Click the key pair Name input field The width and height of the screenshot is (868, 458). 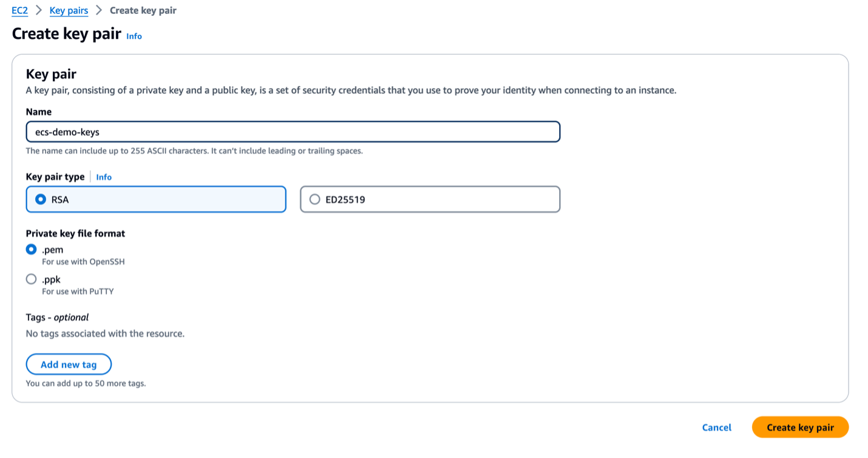pyautogui.click(x=293, y=131)
